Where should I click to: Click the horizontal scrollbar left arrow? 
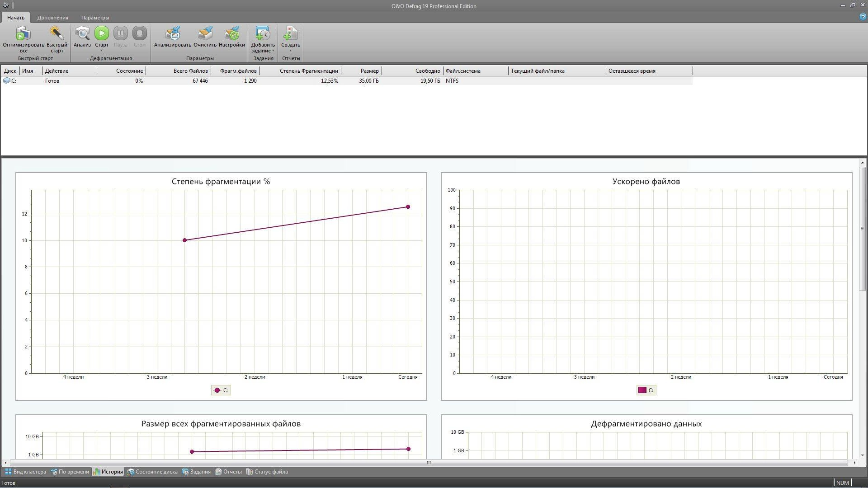click(x=5, y=463)
